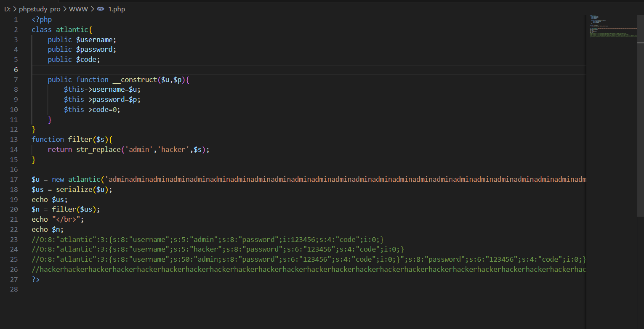Screen dimensions: 644x329
Task: Click '$us = serialize($u);' line
Action: pos(72,189)
